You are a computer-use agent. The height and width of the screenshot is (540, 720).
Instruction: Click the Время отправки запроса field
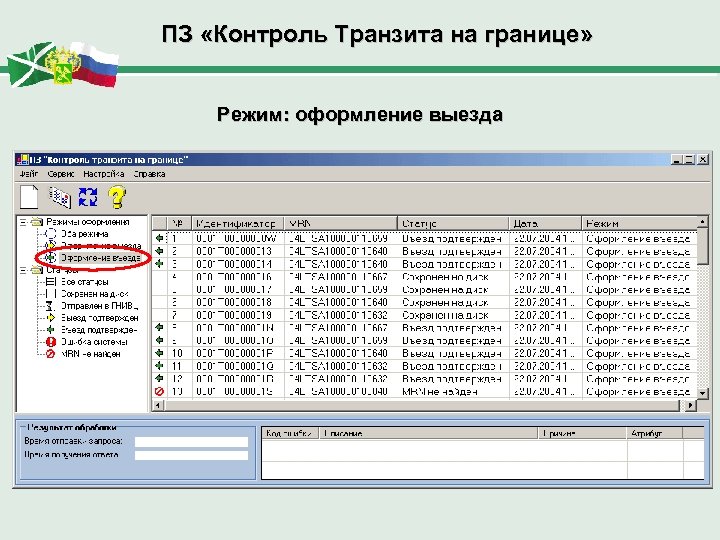[x=191, y=441]
